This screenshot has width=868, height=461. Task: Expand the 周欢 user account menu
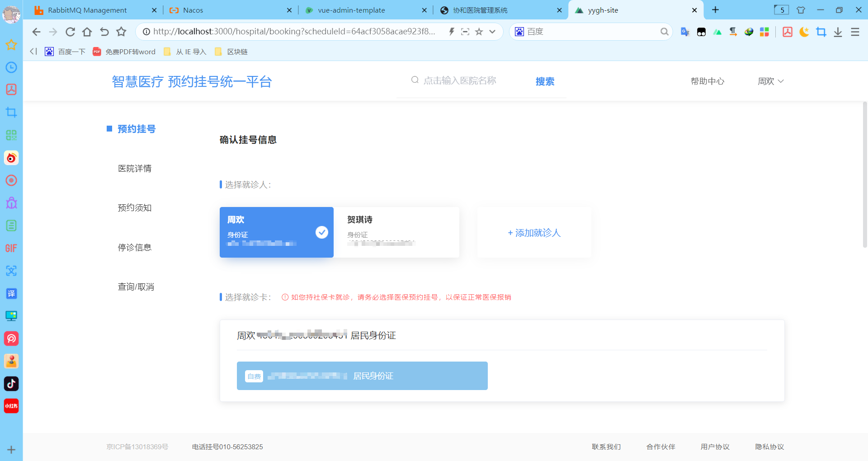[770, 81]
